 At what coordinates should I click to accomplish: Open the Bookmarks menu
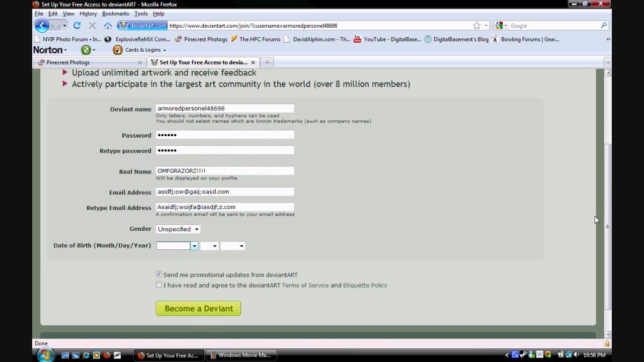(x=116, y=14)
